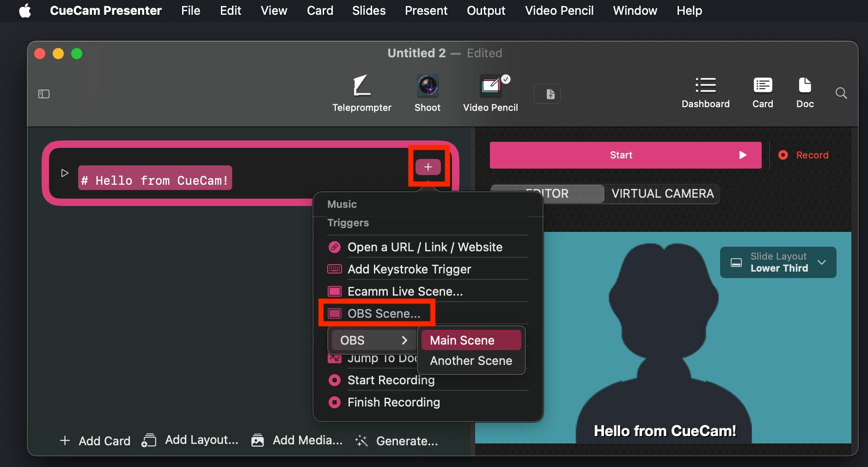Open the Card menu
868x467 pixels.
click(320, 11)
